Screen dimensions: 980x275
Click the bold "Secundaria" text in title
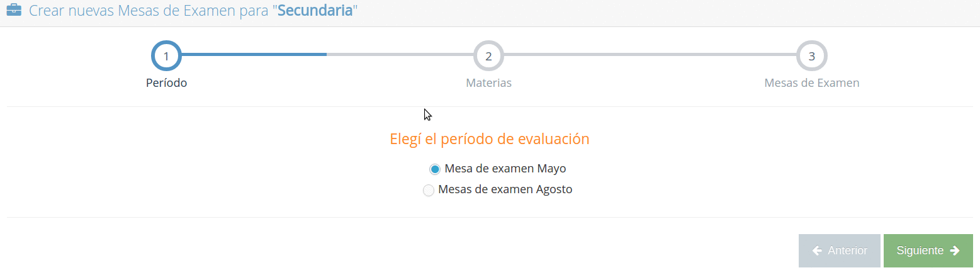click(x=315, y=11)
